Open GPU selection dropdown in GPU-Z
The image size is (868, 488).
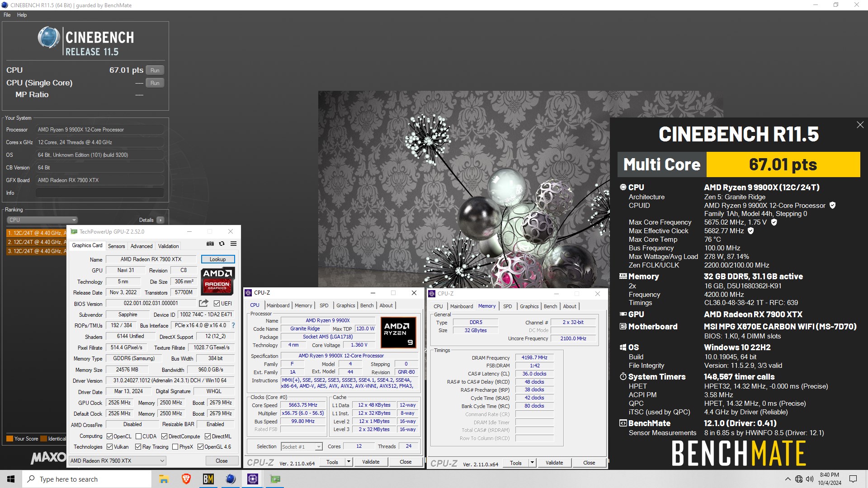click(118, 461)
